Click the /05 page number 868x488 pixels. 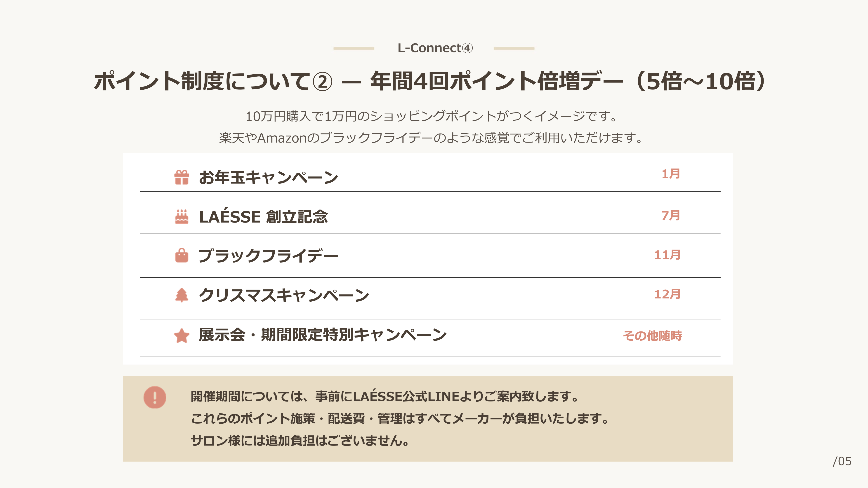pos(842,461)
